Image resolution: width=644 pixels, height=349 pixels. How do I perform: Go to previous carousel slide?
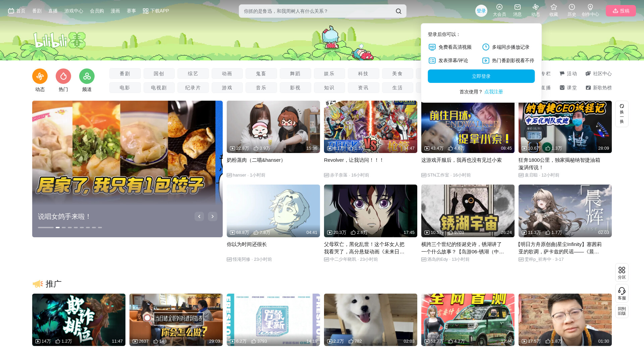pyautogui.click(x=199, y=216)
